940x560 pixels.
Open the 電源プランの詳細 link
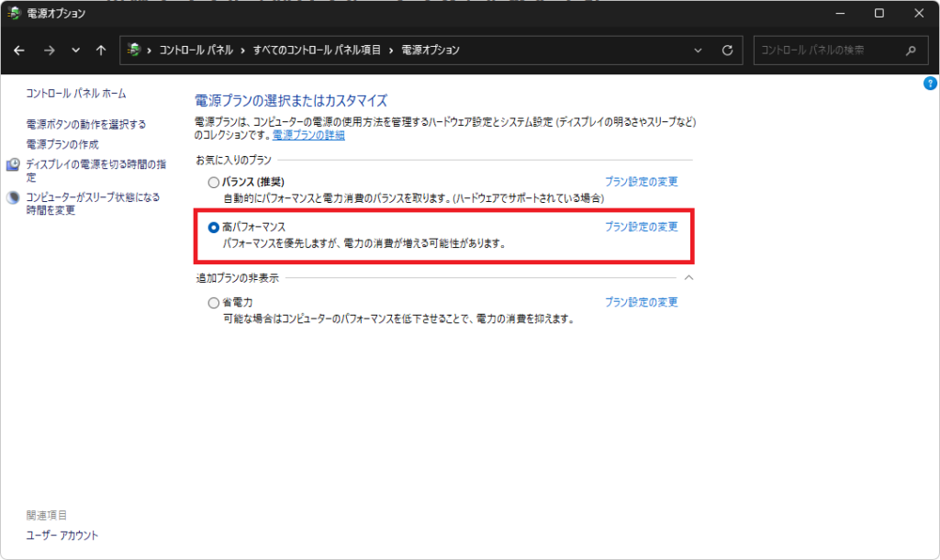pyautogui.click(x=308, y=135)
